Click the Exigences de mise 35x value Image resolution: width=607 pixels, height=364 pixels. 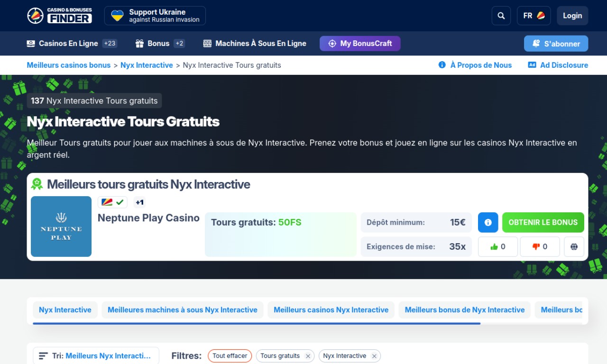tap(457, 246)
